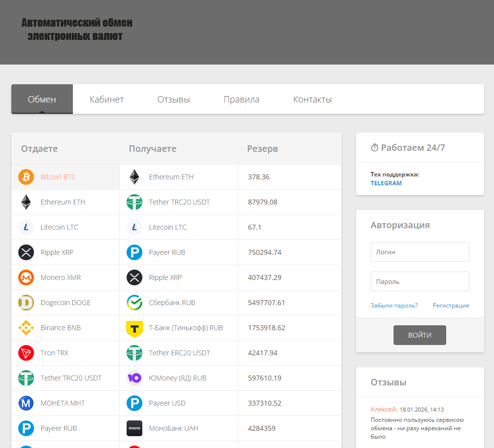This screenshot has height=448, width=494.
Task: Click Payeer RUB icon in Получаете column
Action: (x=134, y=252)
